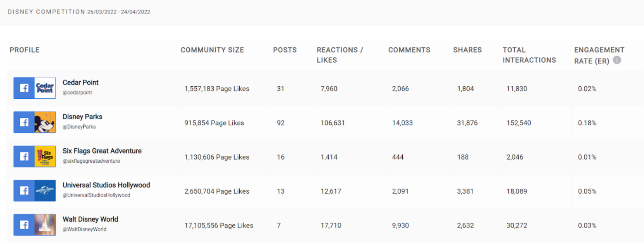Select the shares value 31,876
644x244 pixels.
[x=467, y=123]
